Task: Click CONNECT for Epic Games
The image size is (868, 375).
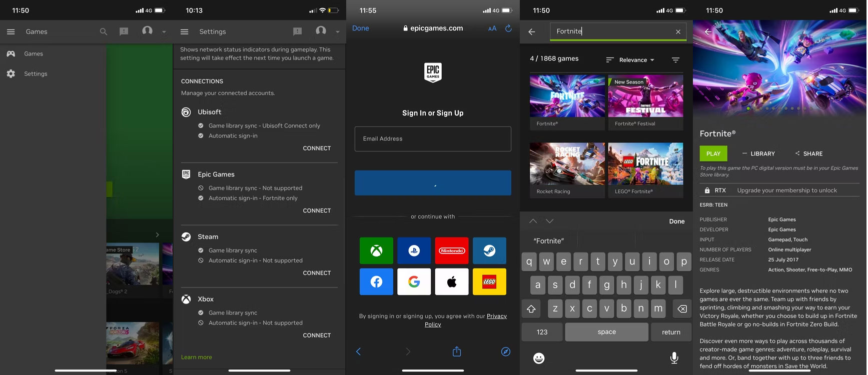Action: (317, 210)
